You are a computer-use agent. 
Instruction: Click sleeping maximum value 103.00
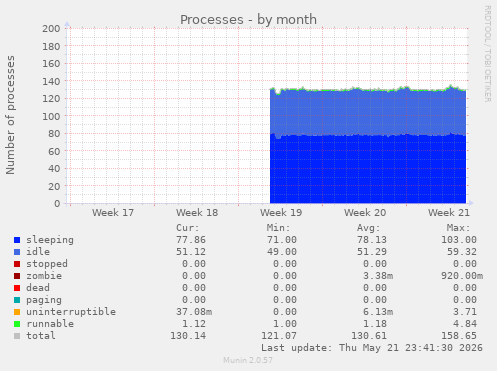coord(459,240)
